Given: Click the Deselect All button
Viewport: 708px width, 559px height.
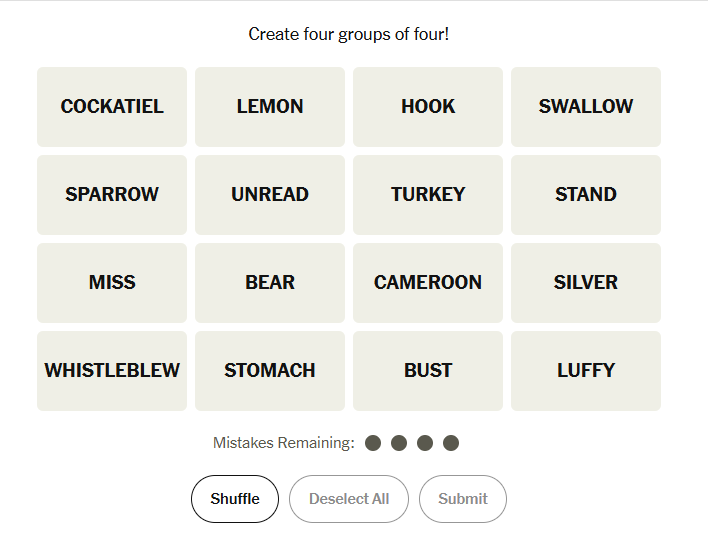Looking at the screenshot, I should (349, 499).
